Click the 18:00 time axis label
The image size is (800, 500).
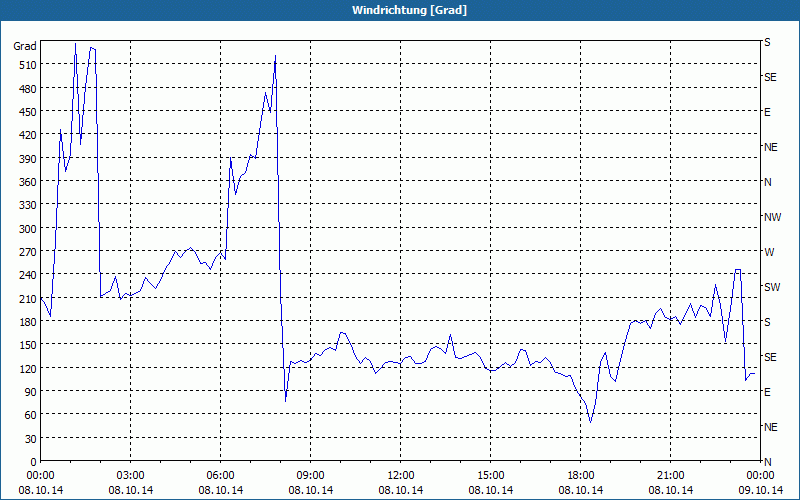581,476
